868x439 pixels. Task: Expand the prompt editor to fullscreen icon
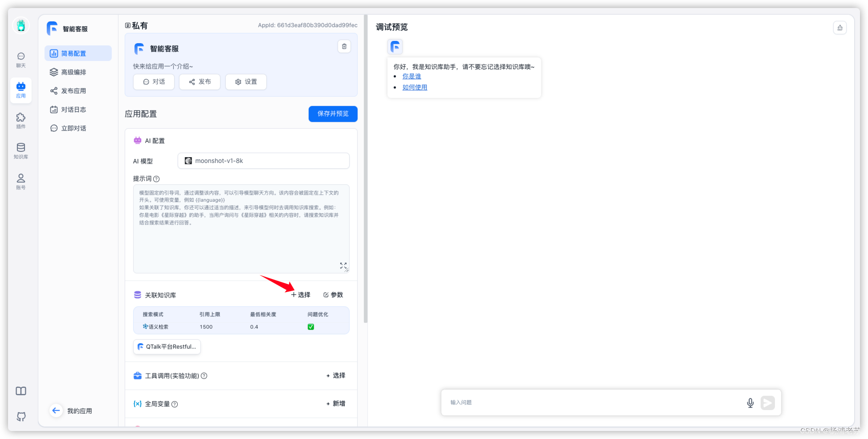[343, 265]
